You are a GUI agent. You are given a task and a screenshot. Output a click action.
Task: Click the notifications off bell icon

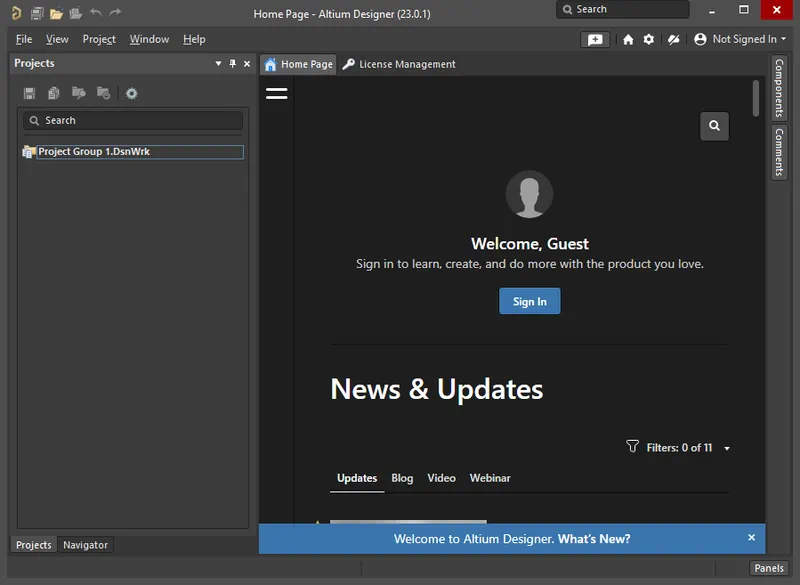pos(673,39)
